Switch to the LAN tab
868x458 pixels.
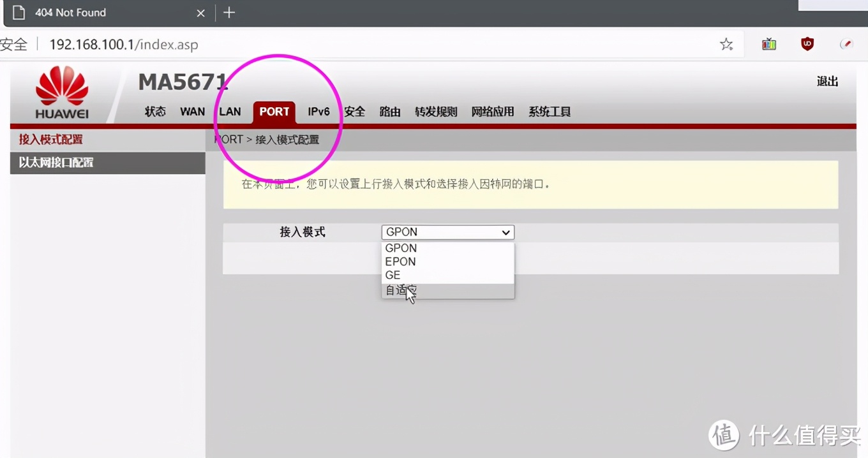230,112
